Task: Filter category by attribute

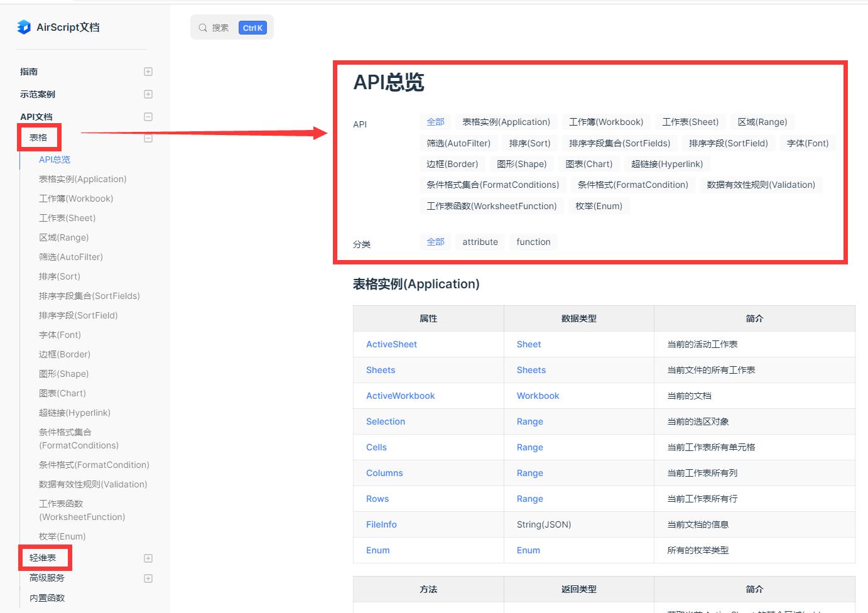Action: coord(480,242)
